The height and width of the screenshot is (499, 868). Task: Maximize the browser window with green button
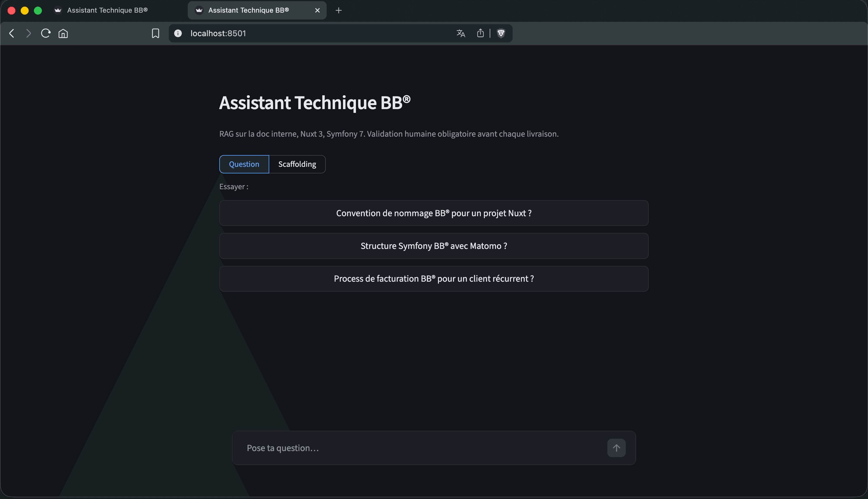click(x=38, y=11)
